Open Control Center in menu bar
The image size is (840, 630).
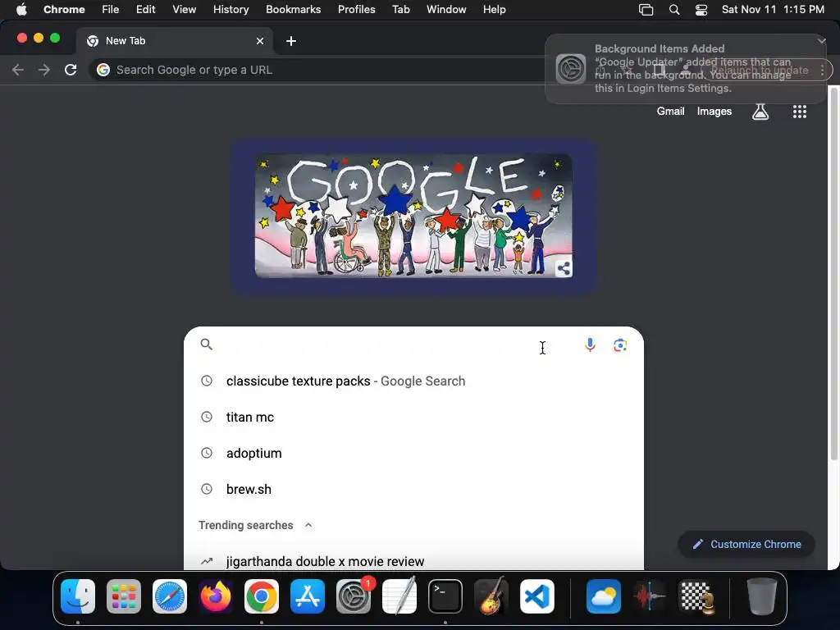701,10
